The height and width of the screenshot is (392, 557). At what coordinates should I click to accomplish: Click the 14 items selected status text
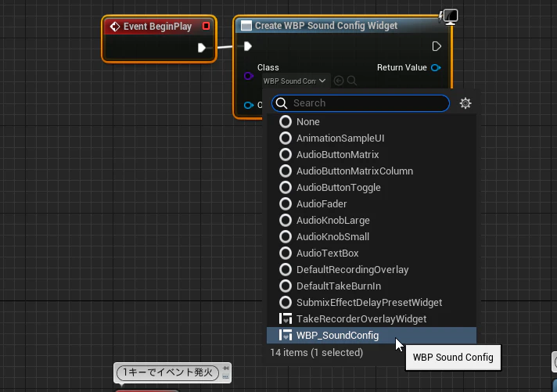pos(317,353)
